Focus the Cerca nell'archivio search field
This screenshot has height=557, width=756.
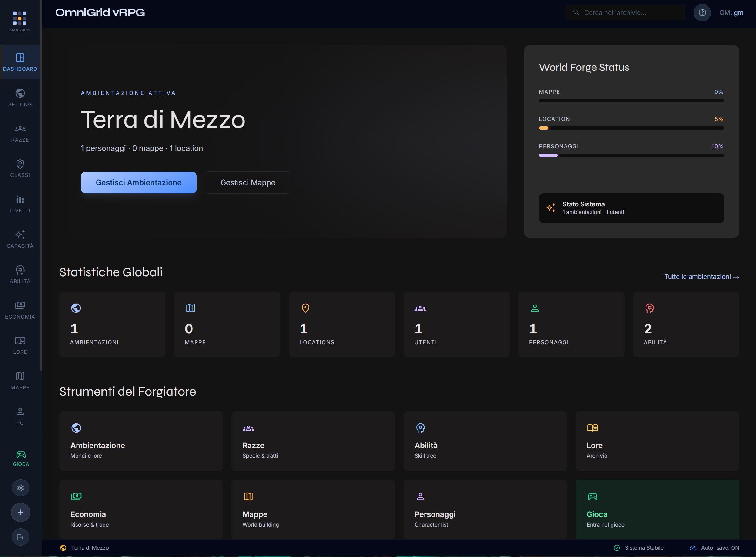[625, 12]
